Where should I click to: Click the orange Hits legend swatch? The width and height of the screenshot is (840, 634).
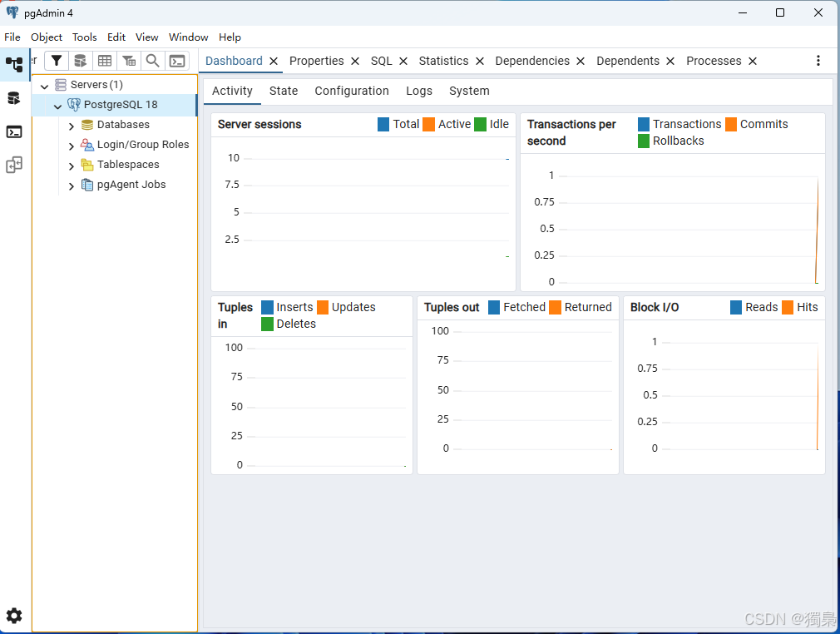(x=788, y=307)
